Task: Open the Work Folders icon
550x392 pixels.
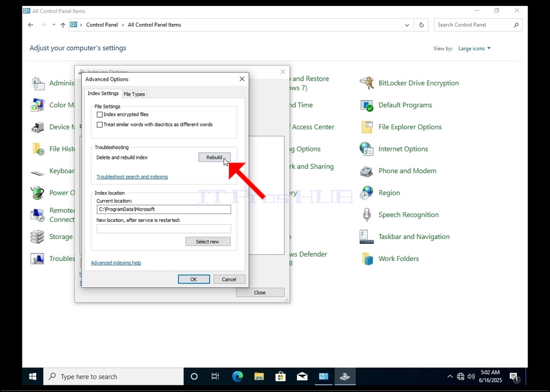Action: point(366,259)
